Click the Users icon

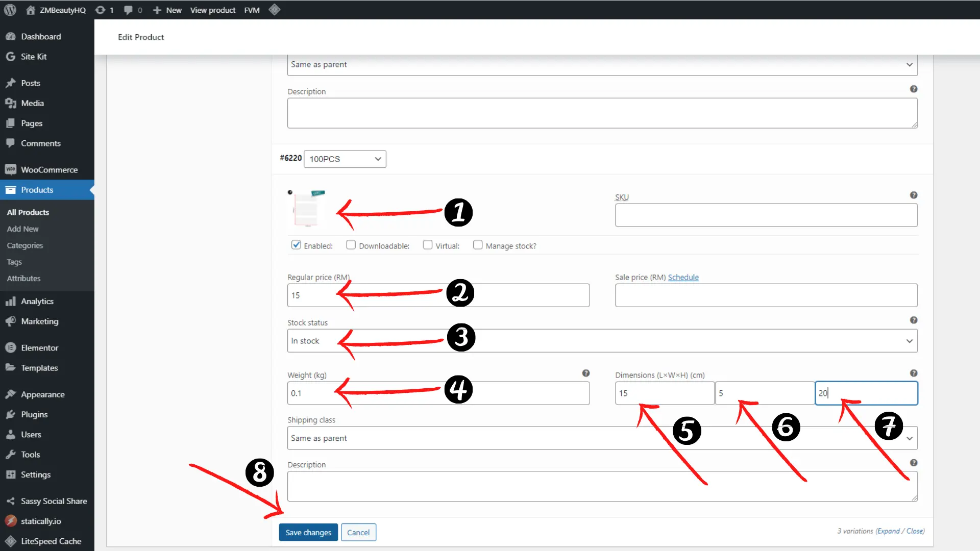(11, 435)
